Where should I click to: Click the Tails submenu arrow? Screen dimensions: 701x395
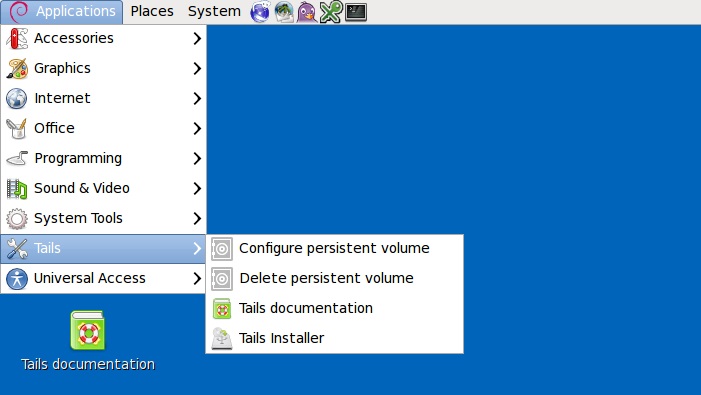(x=197, y=248)
